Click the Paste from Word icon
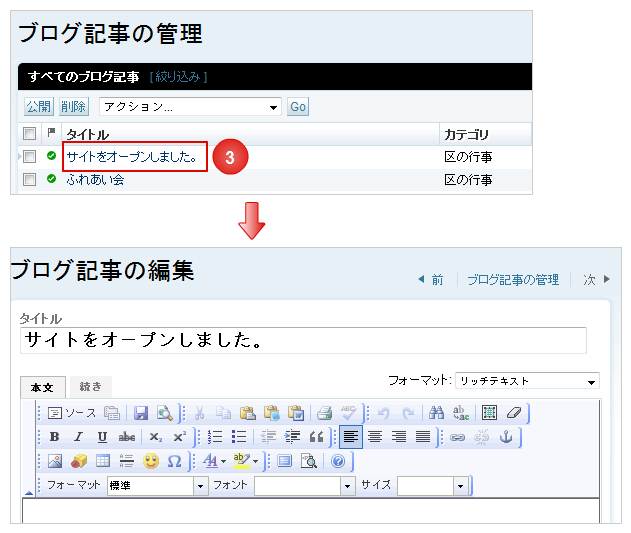 click(x=296, y=413)
